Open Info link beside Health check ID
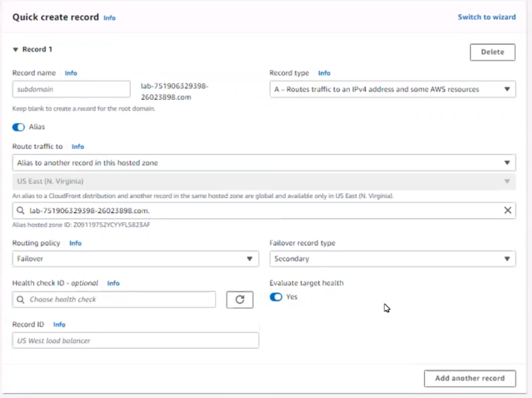 pos(113,283)
